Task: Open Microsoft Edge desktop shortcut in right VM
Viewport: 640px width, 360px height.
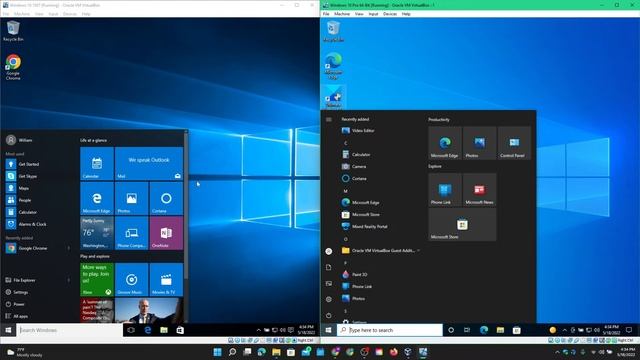Action: click(x=333, y=66)
